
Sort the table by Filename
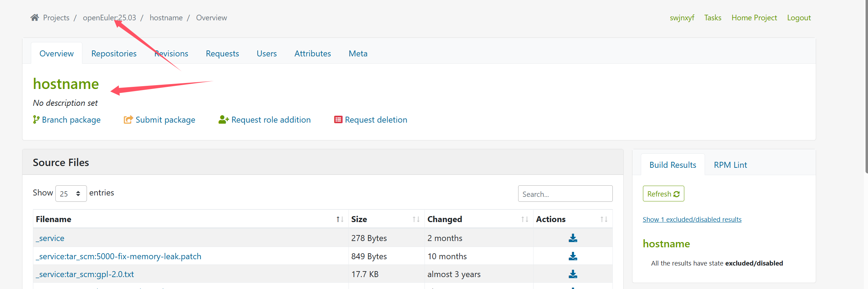(339, 219)
